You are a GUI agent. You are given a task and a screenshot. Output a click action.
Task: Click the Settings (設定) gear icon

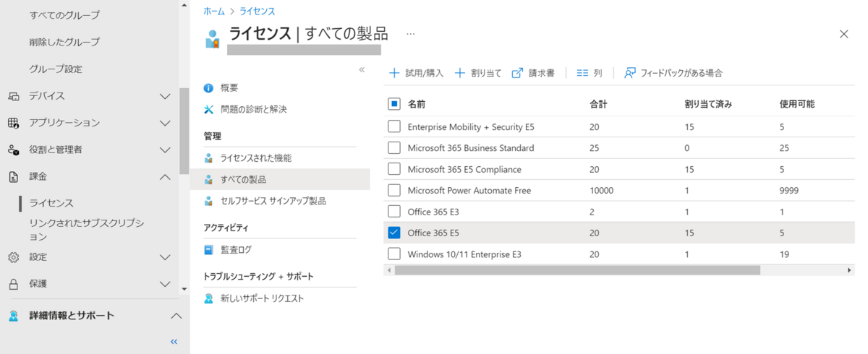click(13, 257)
